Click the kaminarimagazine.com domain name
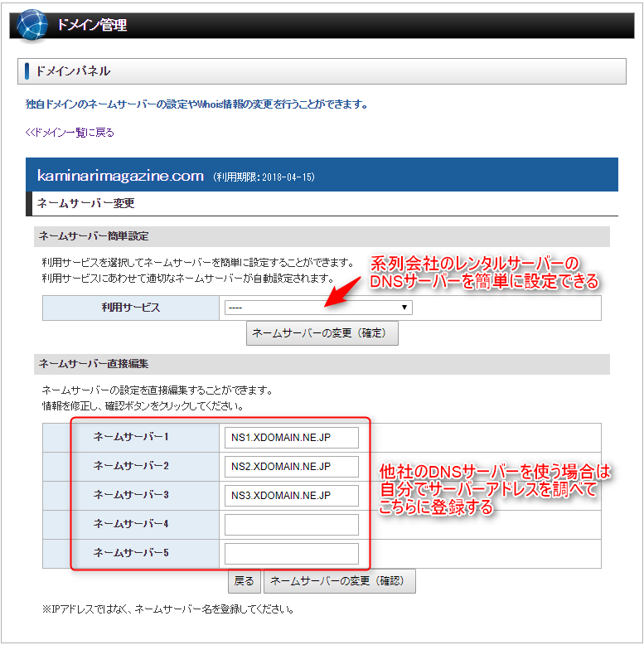This screenshot has height=645, width=644. coord(120,176)
